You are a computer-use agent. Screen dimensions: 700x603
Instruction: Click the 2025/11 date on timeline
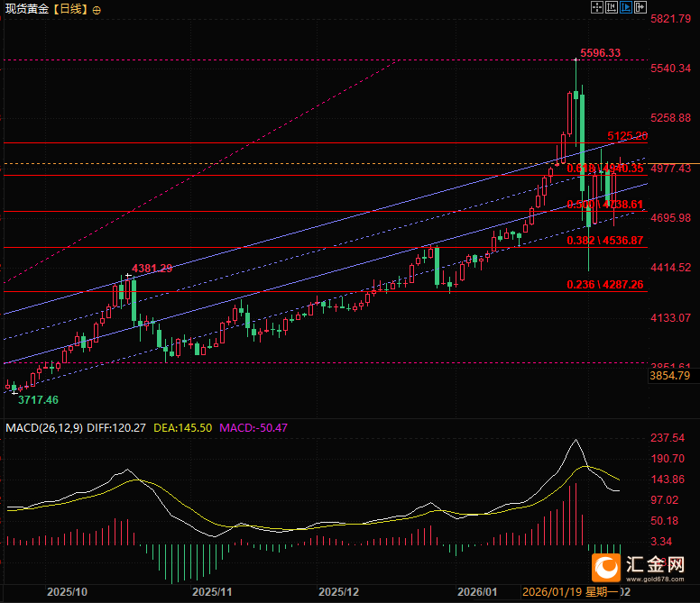click(212, 592)
